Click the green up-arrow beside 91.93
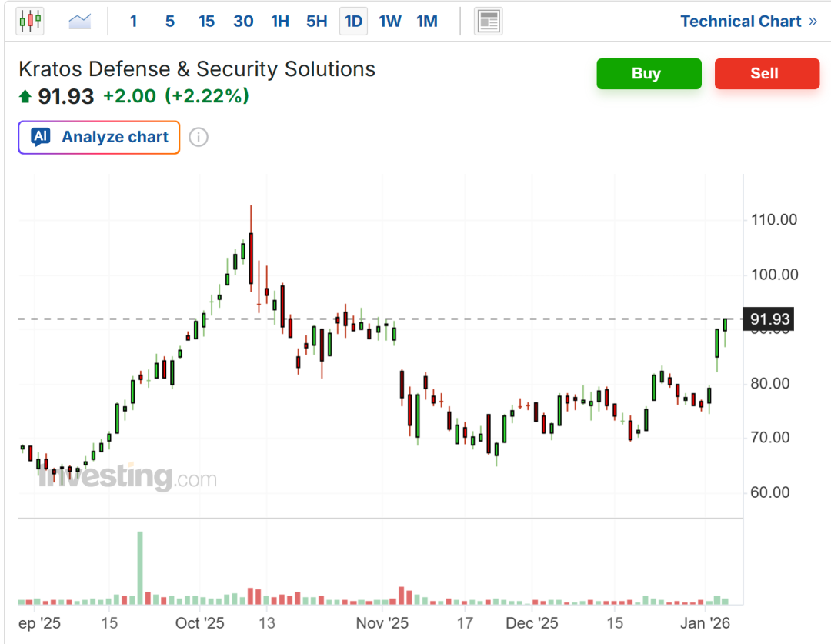Viewport: 831px width, 644px height. click(25, 96)
